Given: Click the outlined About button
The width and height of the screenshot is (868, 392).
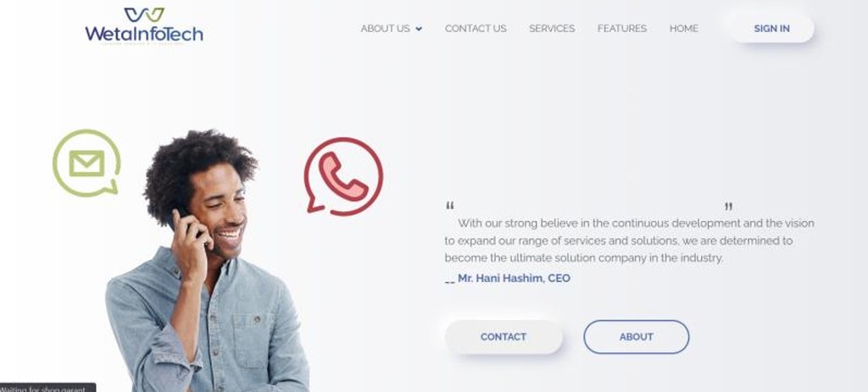Looking at the screenshot, I should tap(636, 337).
